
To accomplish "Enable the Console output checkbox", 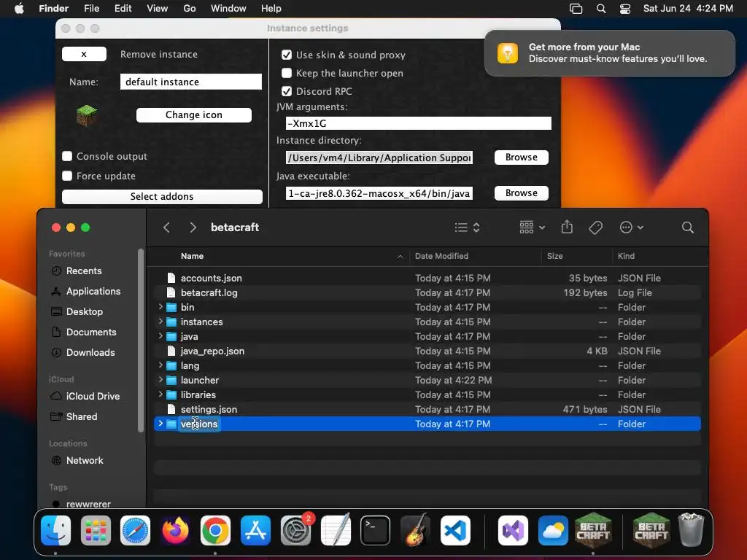I will pyautogui.click(x=67, y=156).
